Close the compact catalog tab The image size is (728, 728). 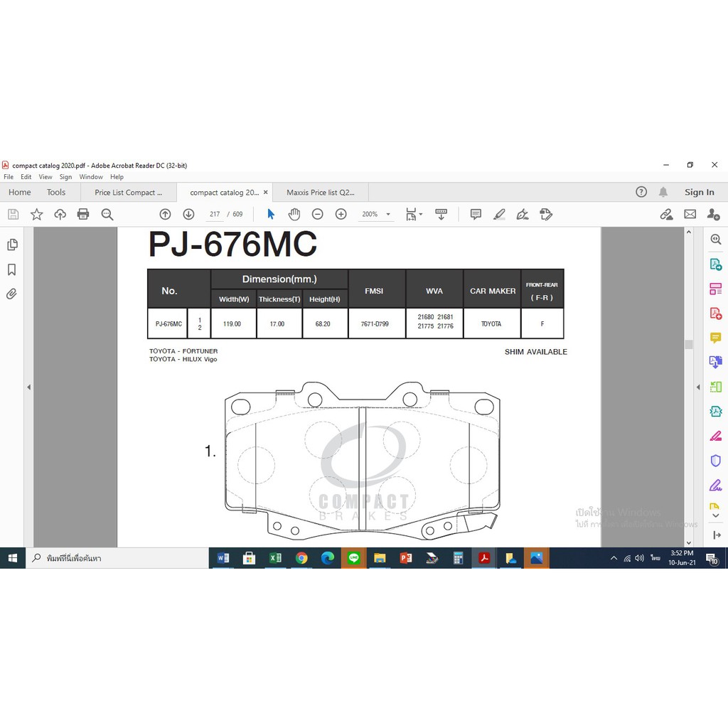click(266, 192)
